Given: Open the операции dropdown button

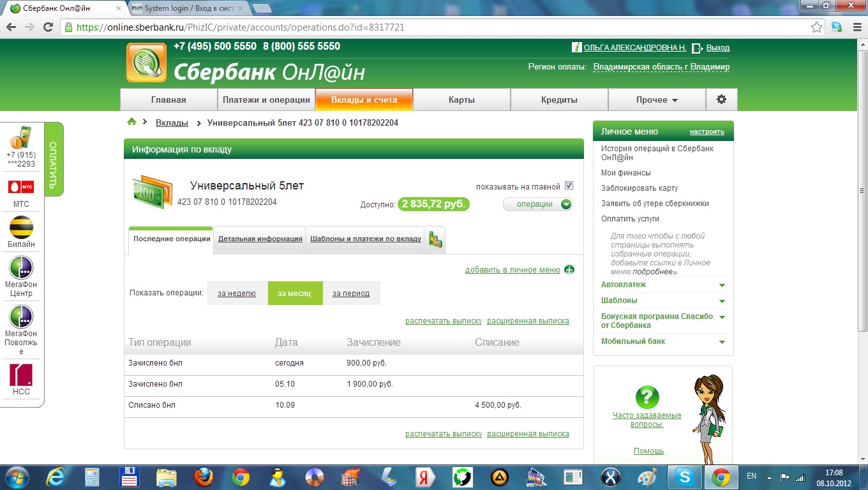Looking at the screenshot, I should pos(538,204).
